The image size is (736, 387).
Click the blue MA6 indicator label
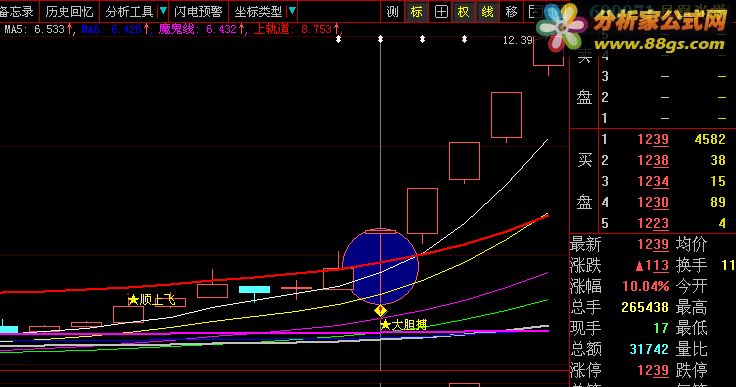[115, 29]
